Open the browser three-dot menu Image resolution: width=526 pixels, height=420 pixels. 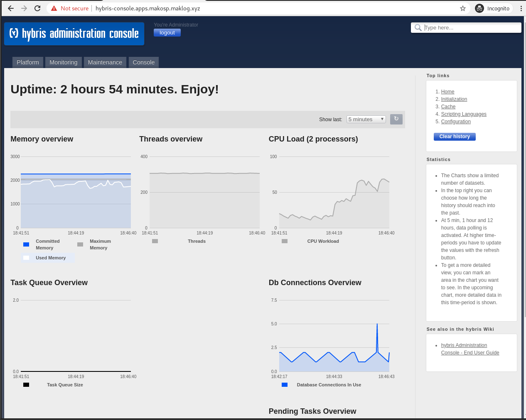[x=521, y=8]
